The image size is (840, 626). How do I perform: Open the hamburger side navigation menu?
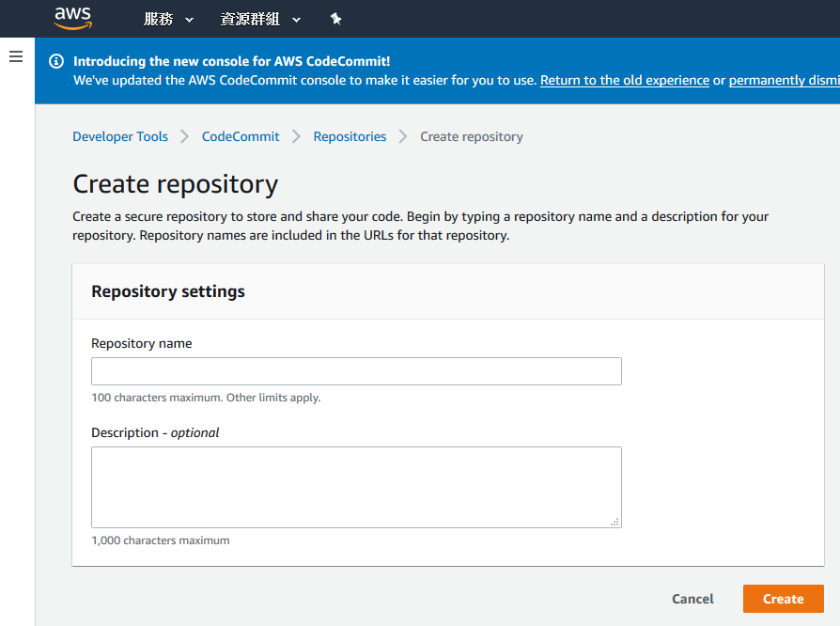(x=16, y=56)
